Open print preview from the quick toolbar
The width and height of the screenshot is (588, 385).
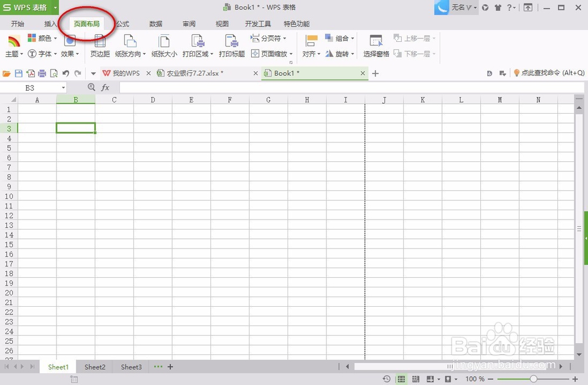tap(54, 73)
